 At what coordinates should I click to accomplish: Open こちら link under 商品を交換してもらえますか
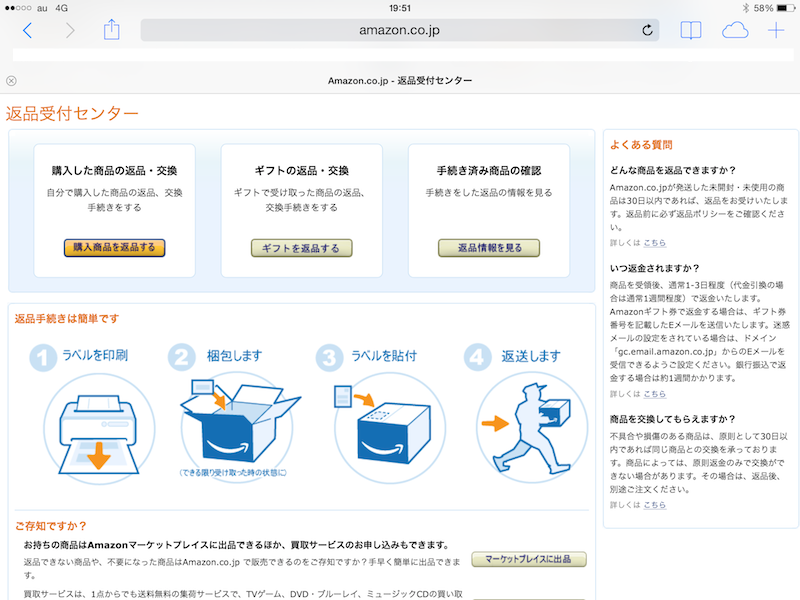[x=654, y=505]
